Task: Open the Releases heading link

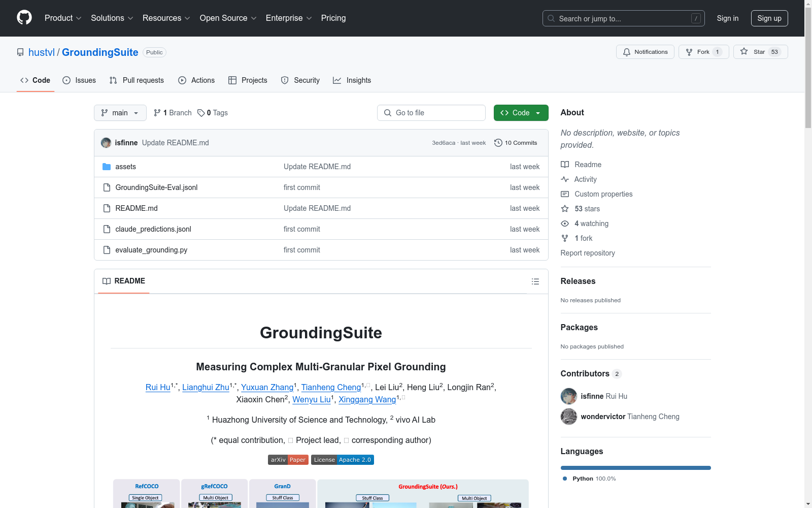Action: [578, 281]
